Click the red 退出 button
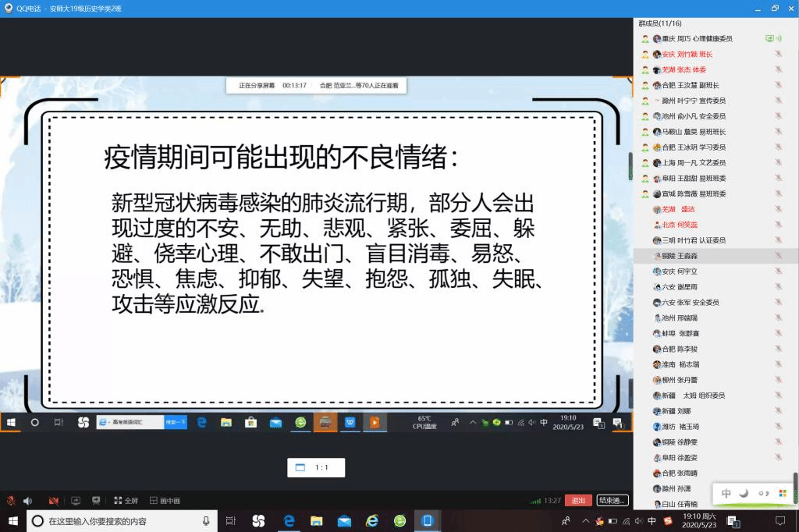Image resolution: width=799 pixels, height=532 pixels. coord(578,501)
